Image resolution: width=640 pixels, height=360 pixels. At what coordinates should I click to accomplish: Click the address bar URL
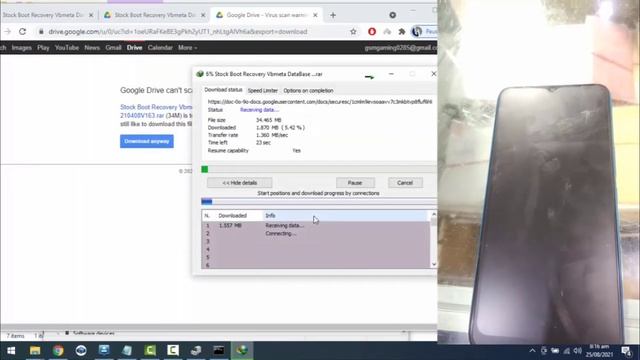point(178,31)
